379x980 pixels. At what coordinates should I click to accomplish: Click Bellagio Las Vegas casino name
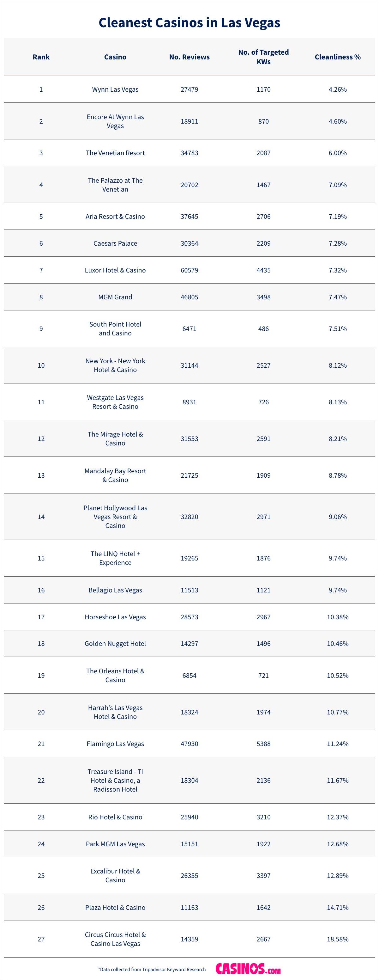click(115, 590)
